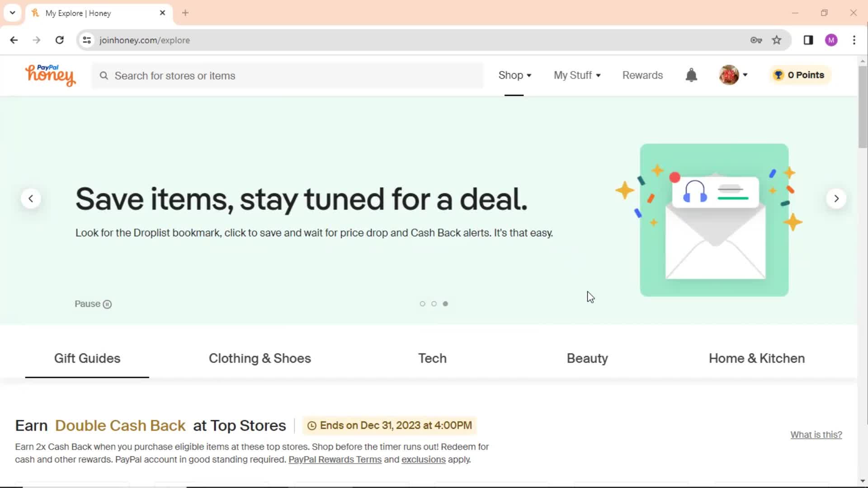Screen dimensions: 868x488
Task: Go to previous carousel slide
Action: (31, 198)
